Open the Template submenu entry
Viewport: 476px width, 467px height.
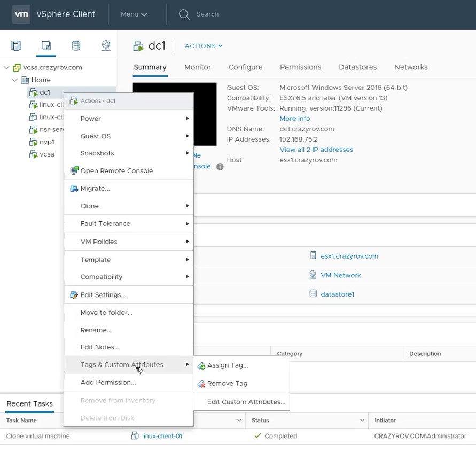tap(129, 260)
